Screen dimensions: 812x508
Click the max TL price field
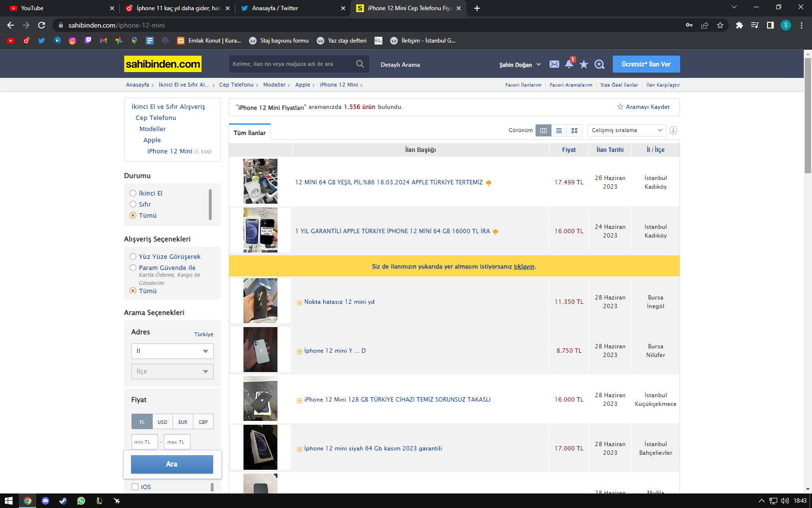177,442
